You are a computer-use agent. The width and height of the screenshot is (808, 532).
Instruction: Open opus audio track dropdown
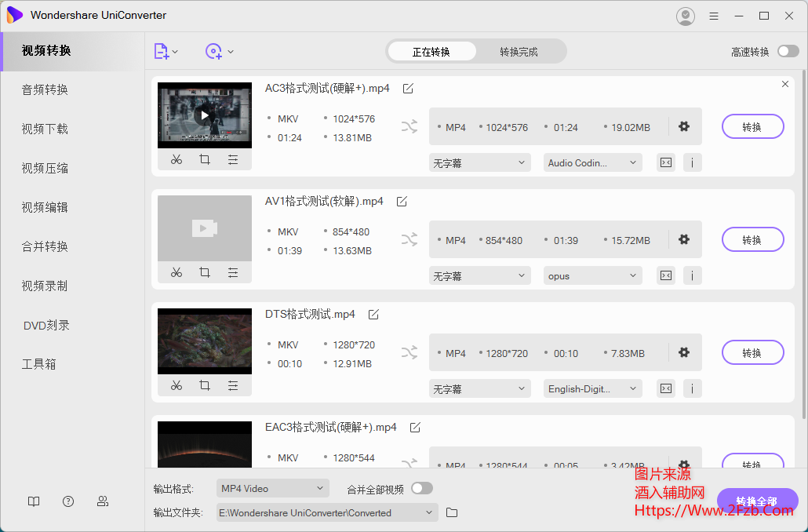tap(592, 275)
